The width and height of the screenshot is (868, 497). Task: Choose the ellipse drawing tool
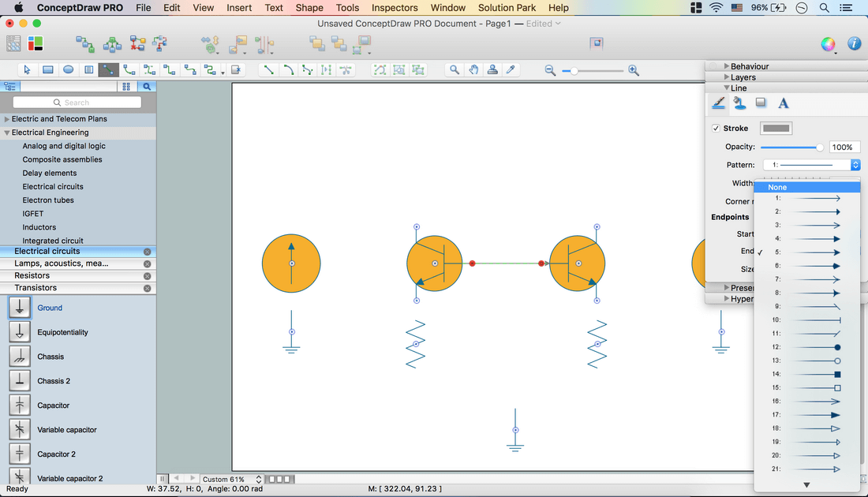69,70
